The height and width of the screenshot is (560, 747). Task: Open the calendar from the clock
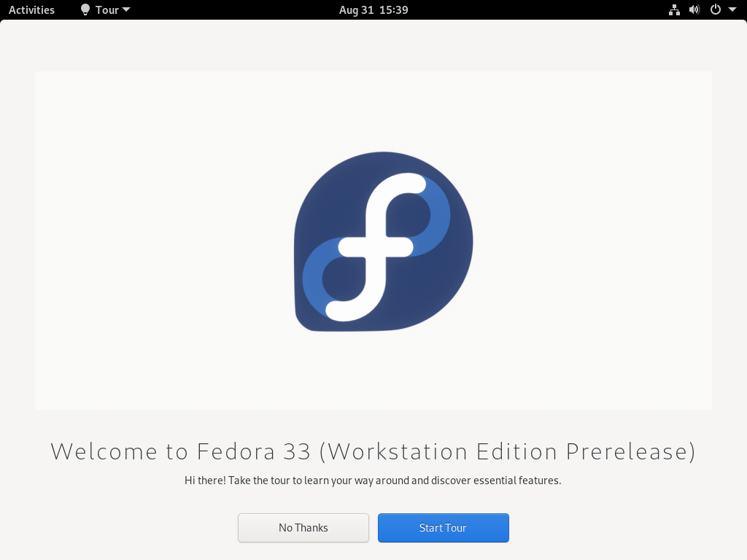373,10
